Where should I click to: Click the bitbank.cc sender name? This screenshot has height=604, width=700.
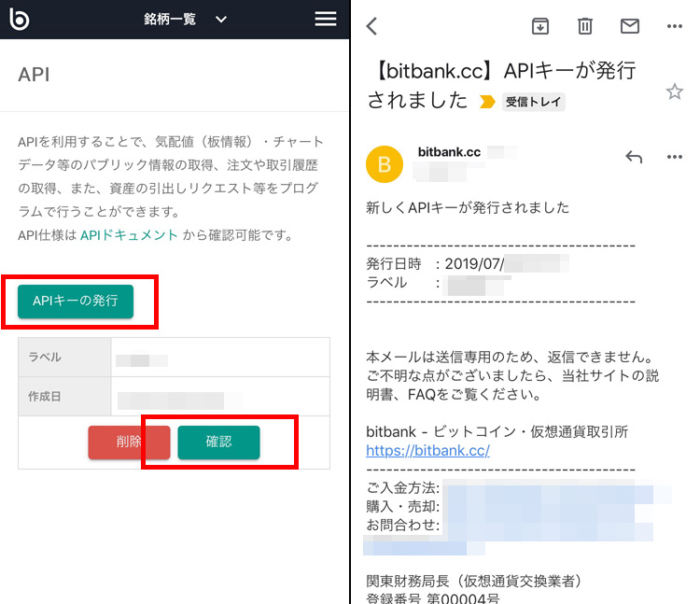coord(449,152)
